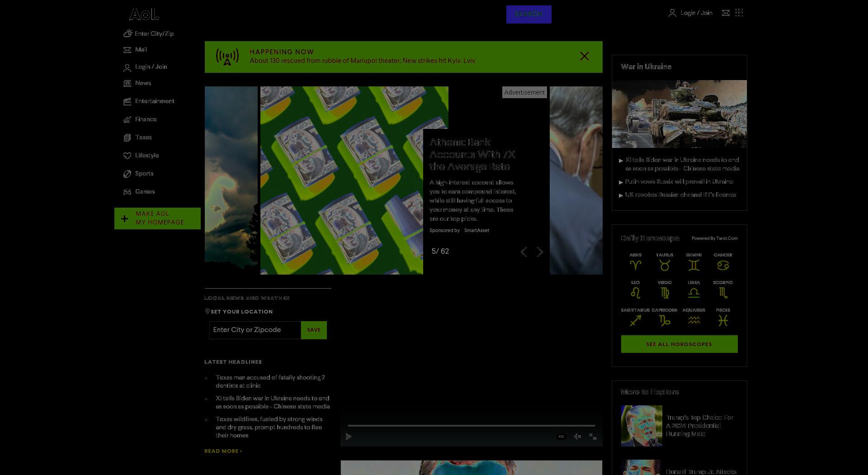Select the Gemini horoscope sign

point(693,262)
